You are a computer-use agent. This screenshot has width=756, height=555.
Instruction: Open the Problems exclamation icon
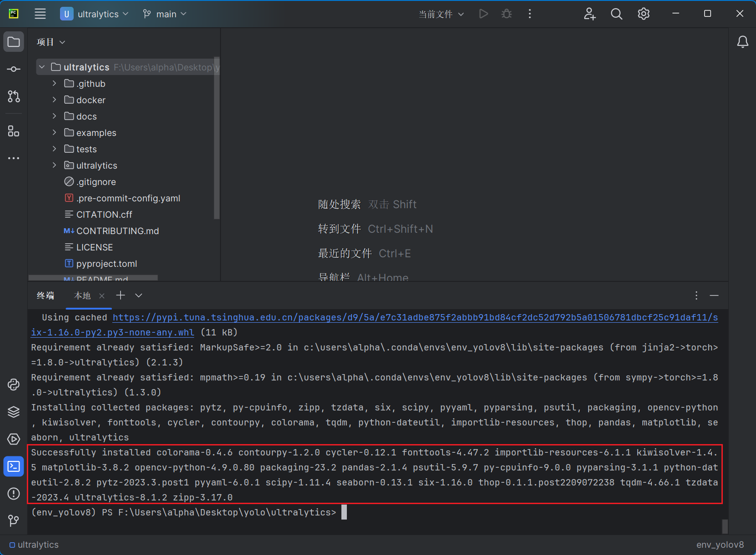pyautogui.click(x=14, y=493)
